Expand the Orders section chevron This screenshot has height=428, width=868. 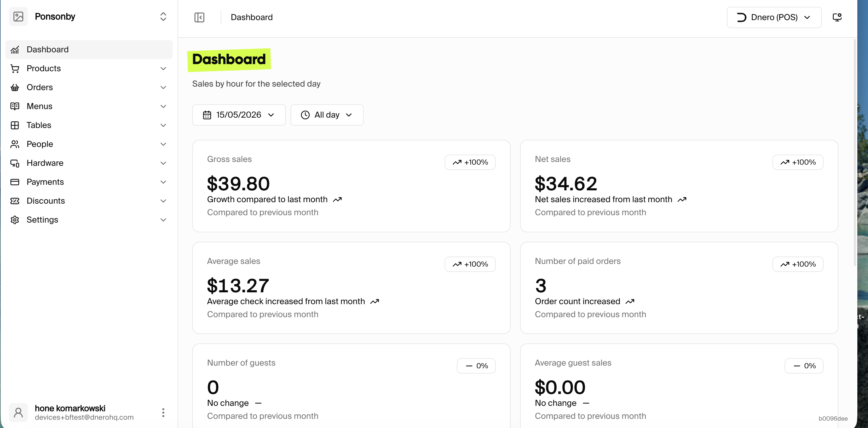coord(163,87)
